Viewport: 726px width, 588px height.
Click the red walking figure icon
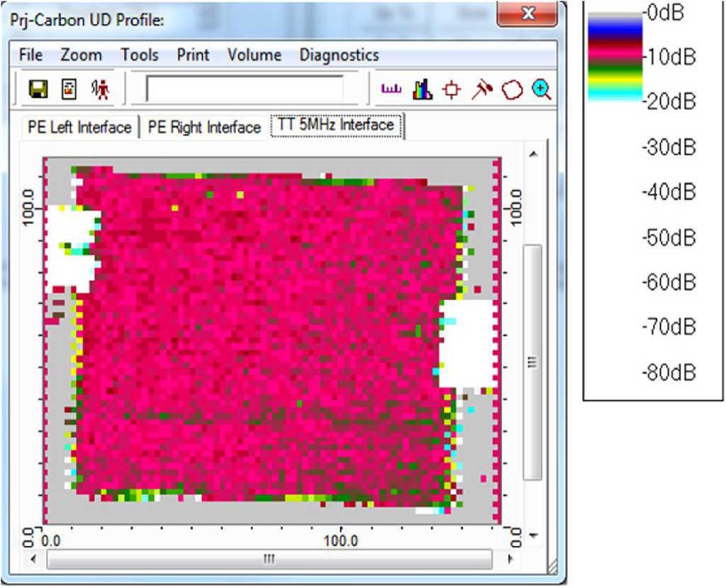point(101,89)
